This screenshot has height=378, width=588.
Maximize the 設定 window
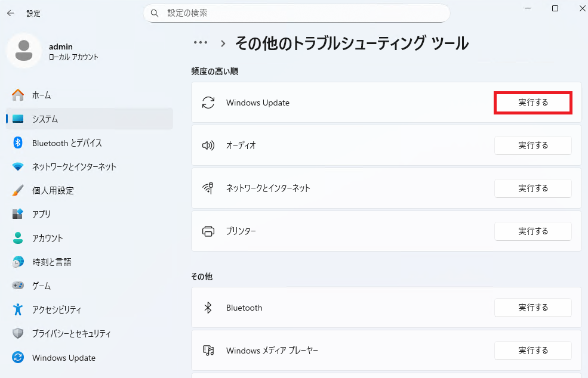[x=555, y=8]
